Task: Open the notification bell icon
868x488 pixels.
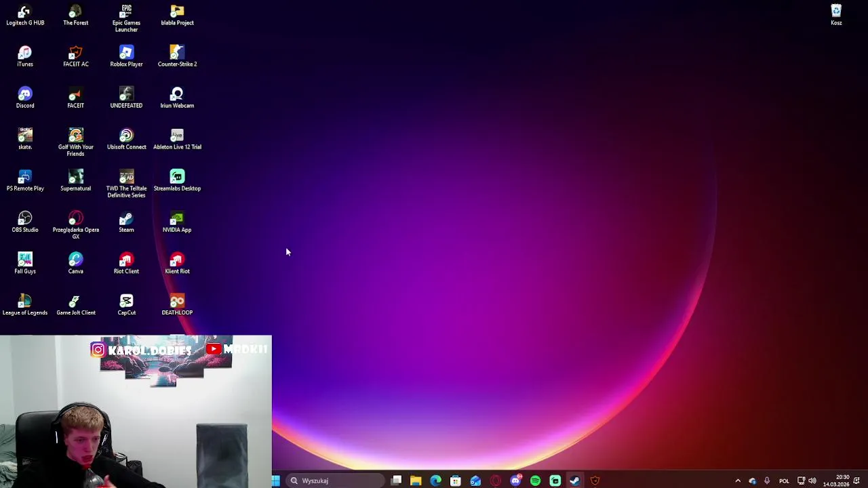Action: pyautogui.click(x=857, y=481)
